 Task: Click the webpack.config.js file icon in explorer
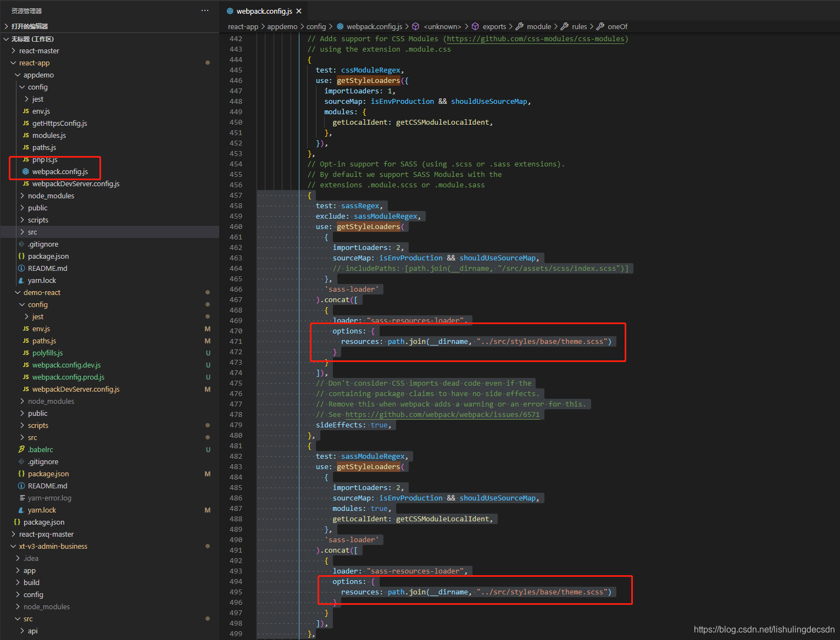(x=26, y=171)
